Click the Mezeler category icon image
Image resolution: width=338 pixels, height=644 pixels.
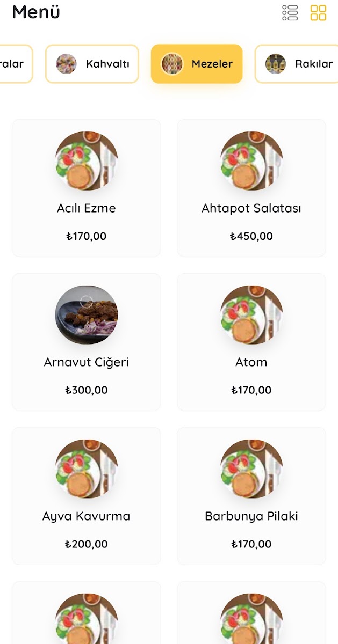click(172, 64)
